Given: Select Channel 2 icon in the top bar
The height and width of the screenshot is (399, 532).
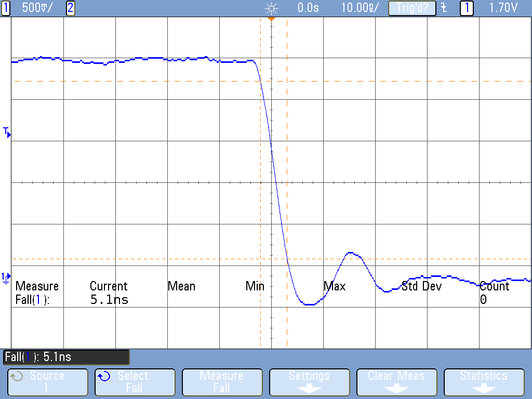Looking at the screenshot, I should (70, 8).
